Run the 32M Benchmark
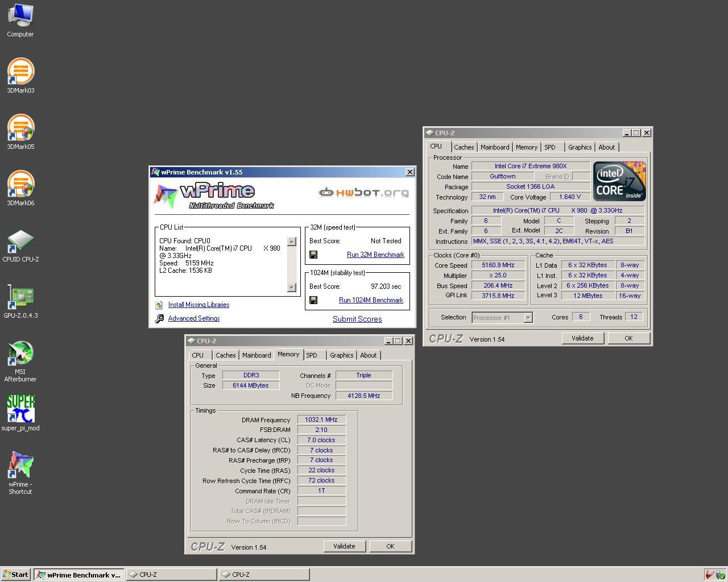This screenshot has height=582, width=728. click(x=375, y=255)
